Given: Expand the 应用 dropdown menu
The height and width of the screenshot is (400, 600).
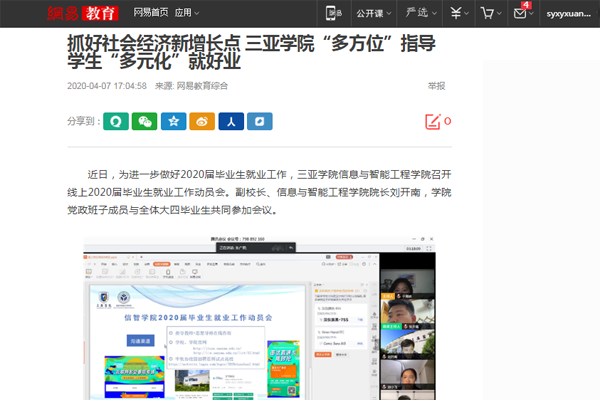Looking at the screenshot, I should [x=187, y=13].
